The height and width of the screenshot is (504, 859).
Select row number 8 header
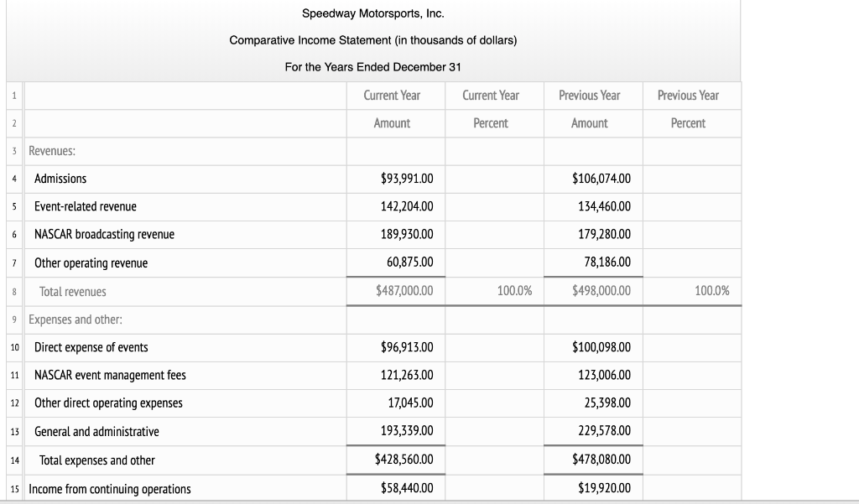coord(13,291)
